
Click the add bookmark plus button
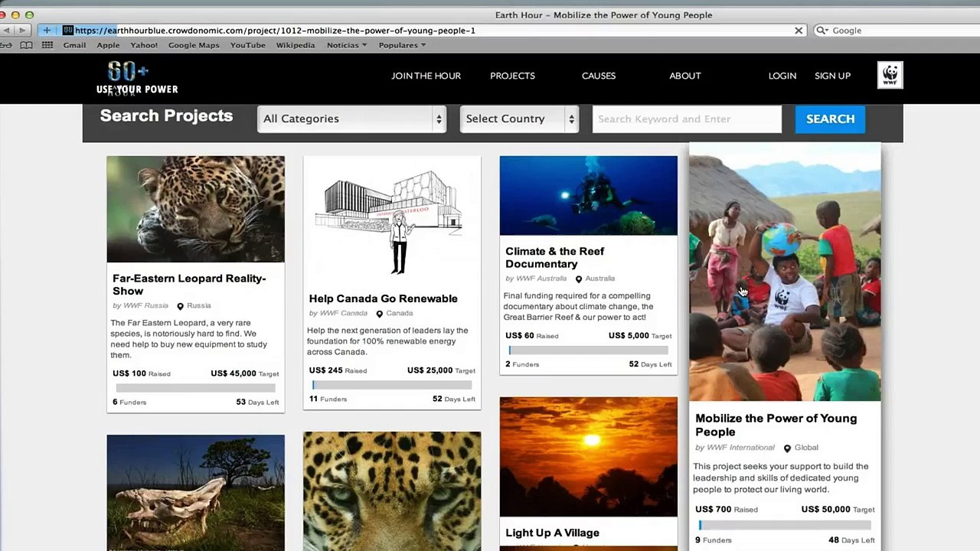click(x=47, y=31)
